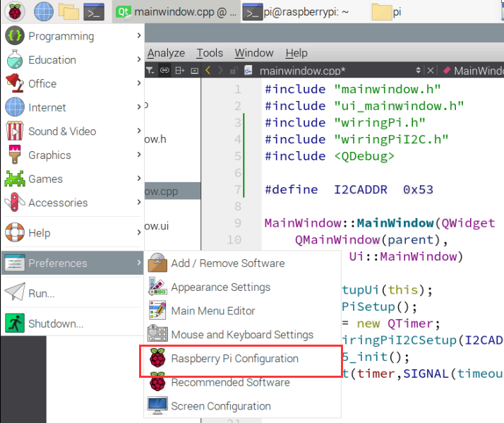Expand the Programming submenu arrow

pyautogui.click(x=139, y=35)
